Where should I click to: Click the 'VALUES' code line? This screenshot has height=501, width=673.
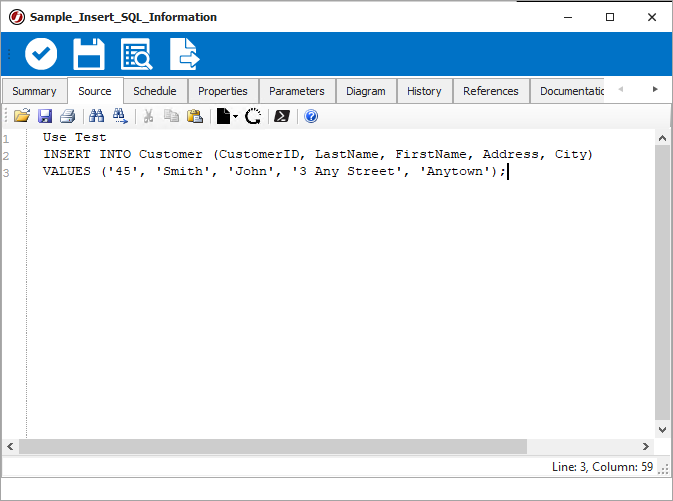click(x=275, y=171)
